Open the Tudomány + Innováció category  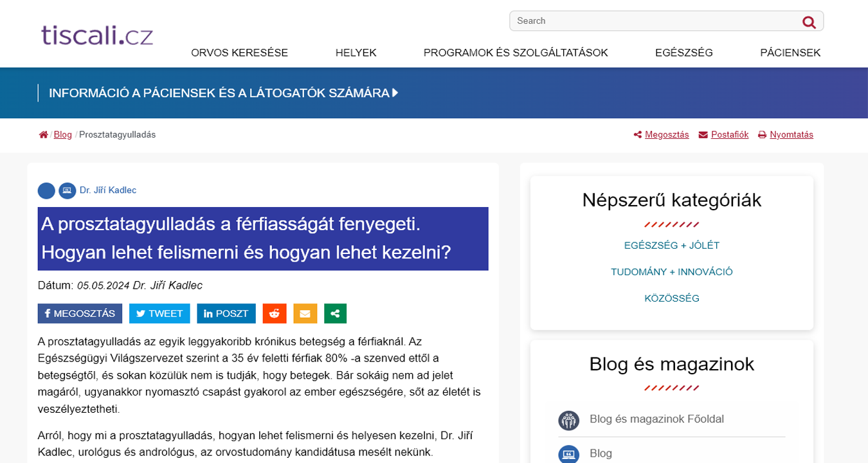click(671, 272)
